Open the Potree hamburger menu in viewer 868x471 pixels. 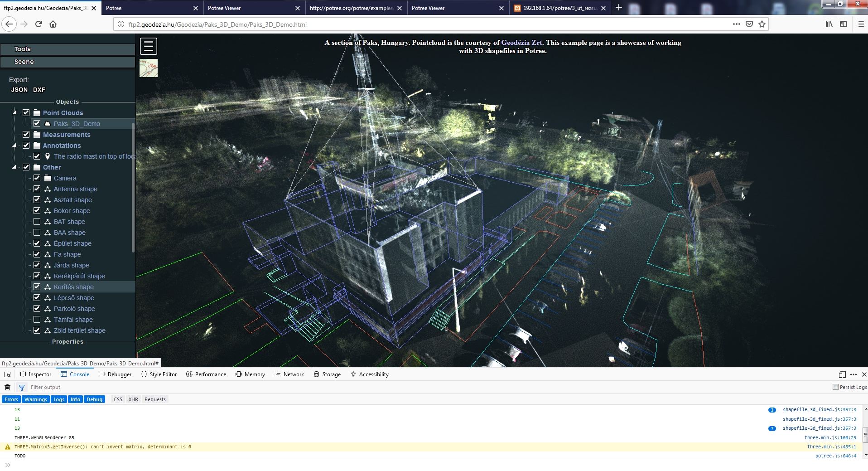tap(148, 46)
